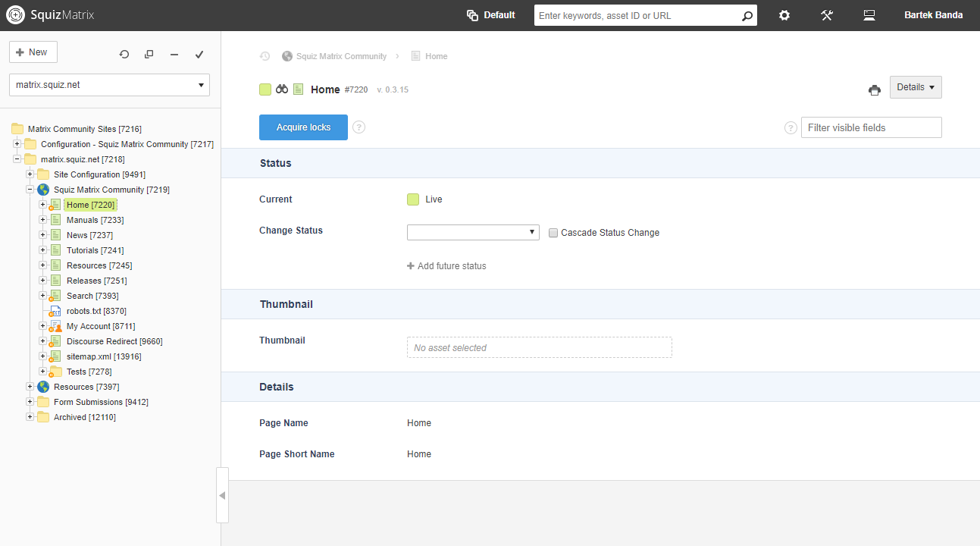Click Home in the breadcrumb
Viewport: 980px width, 546px height.
tap(437, 56)
